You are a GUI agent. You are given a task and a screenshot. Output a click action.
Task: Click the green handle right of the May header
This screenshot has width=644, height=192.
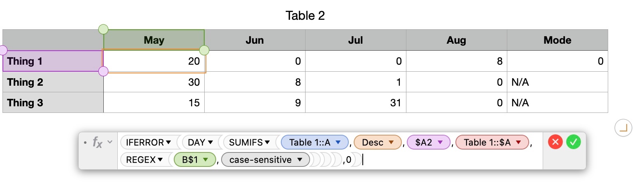[x=204, y=50]
